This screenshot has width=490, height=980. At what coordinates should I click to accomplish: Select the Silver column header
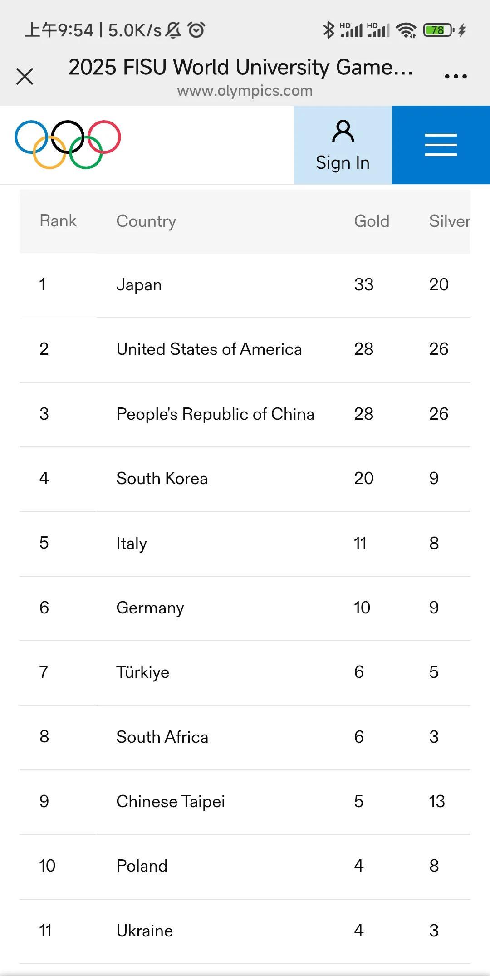pyautogui.click(x=449, y=221)
